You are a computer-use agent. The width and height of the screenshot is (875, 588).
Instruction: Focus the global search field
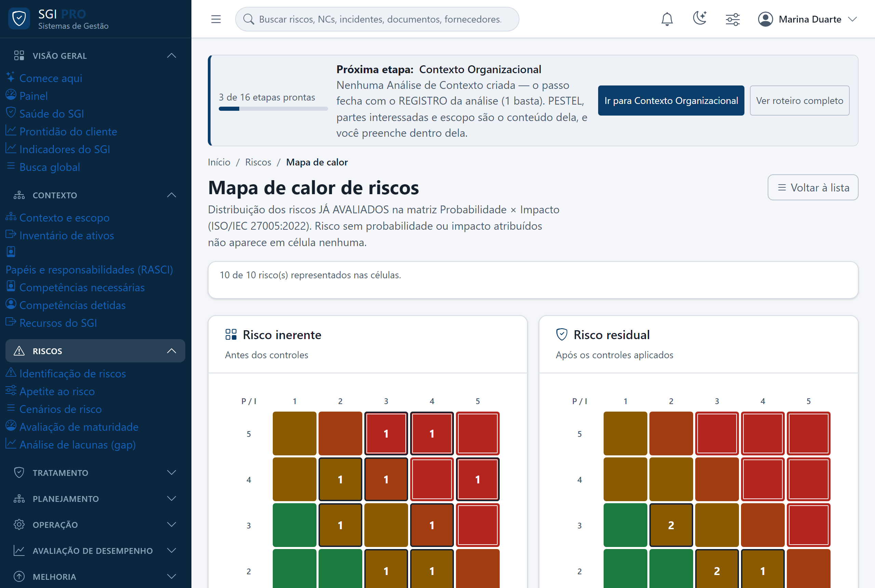[377, 19]
